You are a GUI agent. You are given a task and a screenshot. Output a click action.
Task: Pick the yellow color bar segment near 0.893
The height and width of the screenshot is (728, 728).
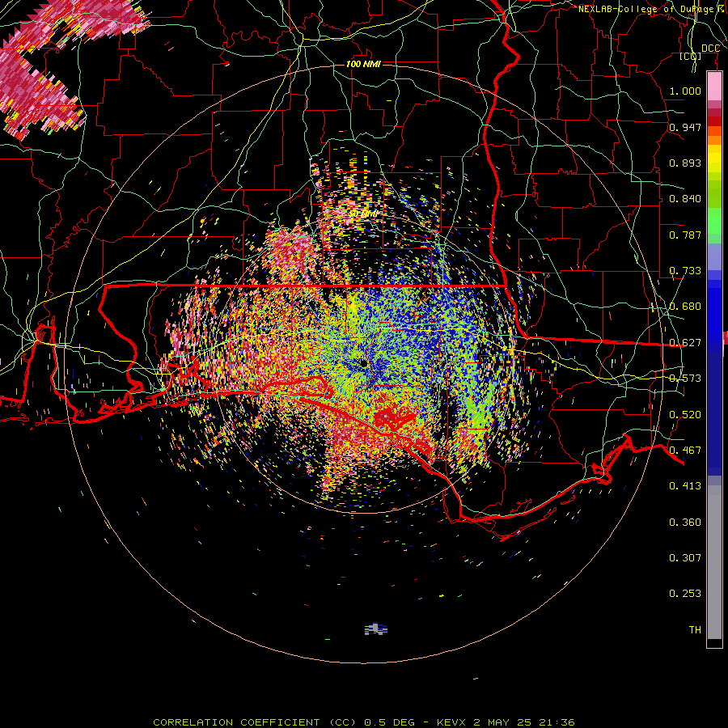pyautogui.click(x=714, y=163)
